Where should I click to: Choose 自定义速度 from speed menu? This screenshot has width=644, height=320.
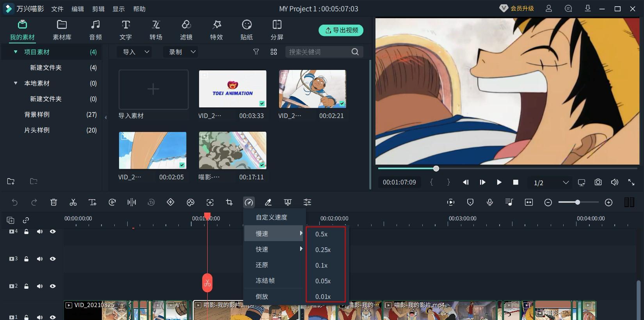(272, 217)
